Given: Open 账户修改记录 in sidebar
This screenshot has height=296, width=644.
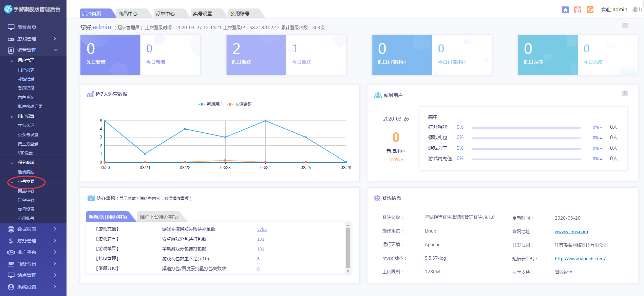Looking at the screenshot, I should pos(30,107).
